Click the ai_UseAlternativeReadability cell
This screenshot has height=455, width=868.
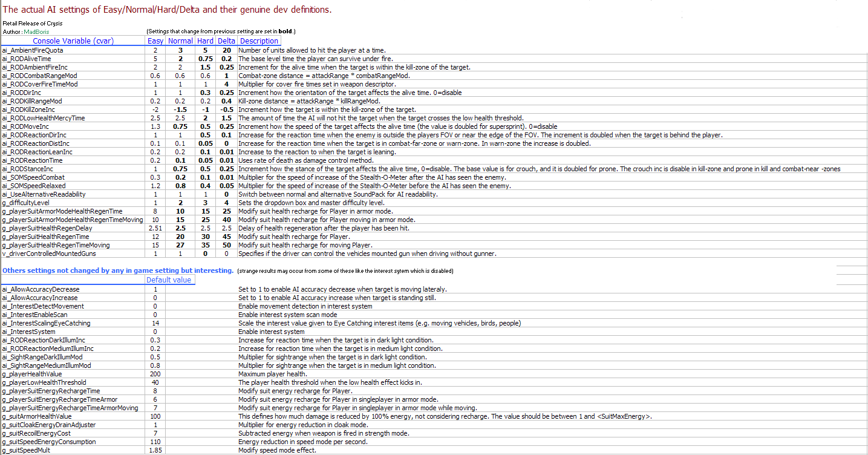click(x=73, y=194)
